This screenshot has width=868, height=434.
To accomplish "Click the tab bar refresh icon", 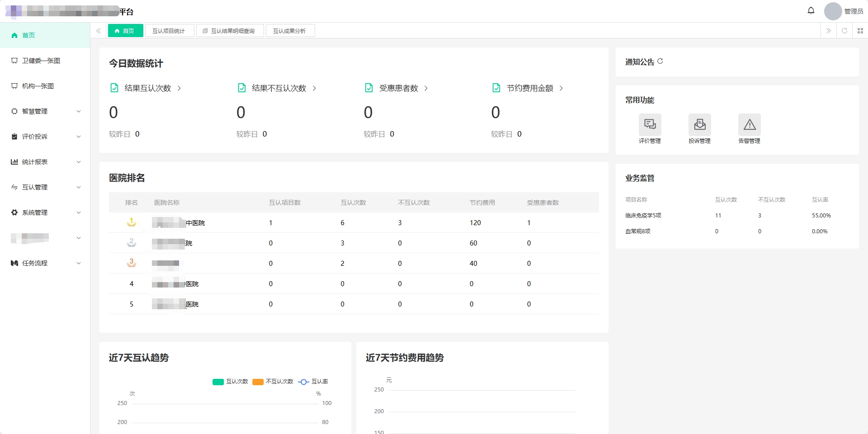I will 844,31.
